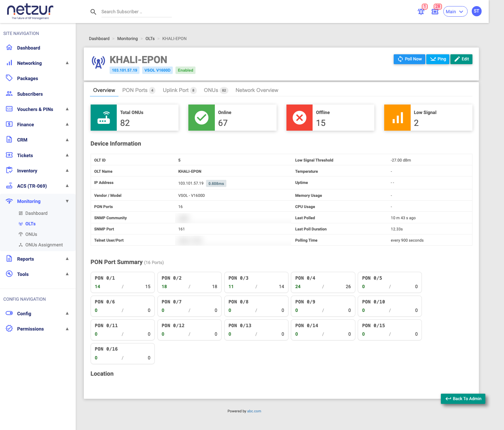The image size is (504, 430).
Task: Click the 0.608ms latency badge
Action: (x=216, y=184)
